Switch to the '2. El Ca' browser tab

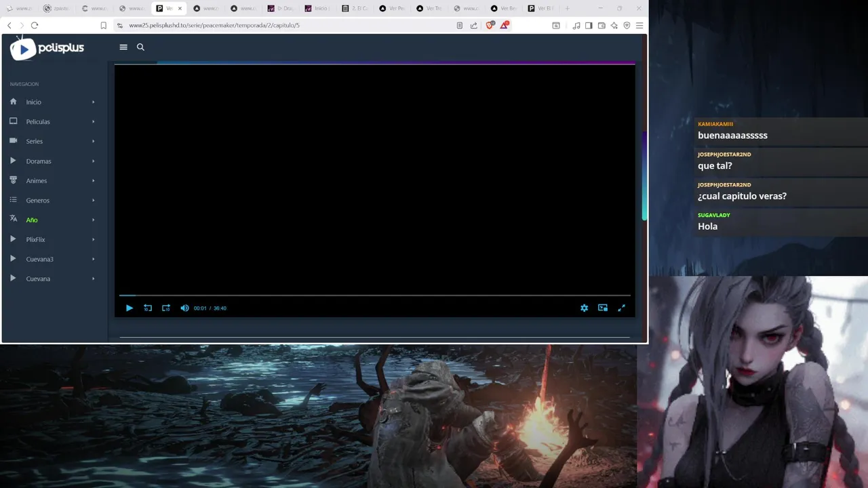[355, 8]
